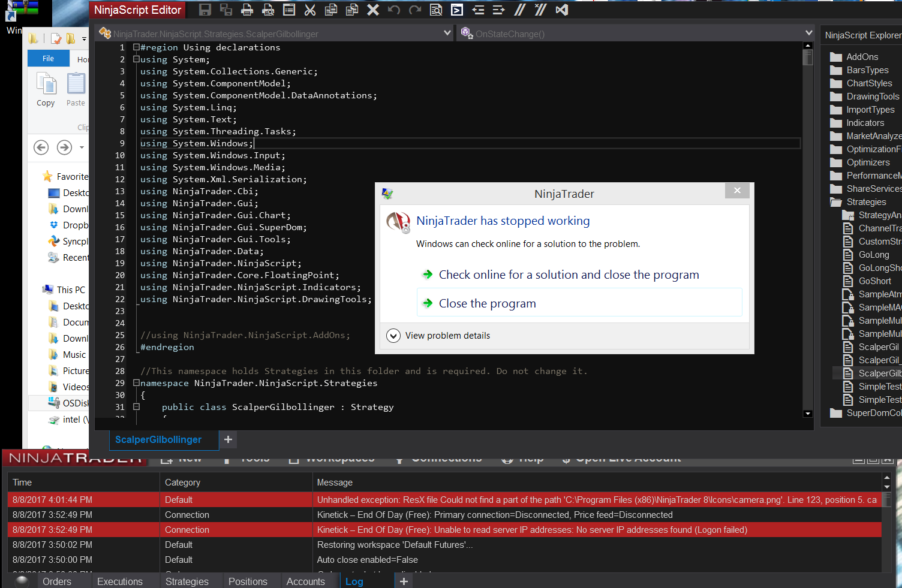This screenshot has width=902, height=588.
Task: Collapse the class block on line 31
Action: 136,407
